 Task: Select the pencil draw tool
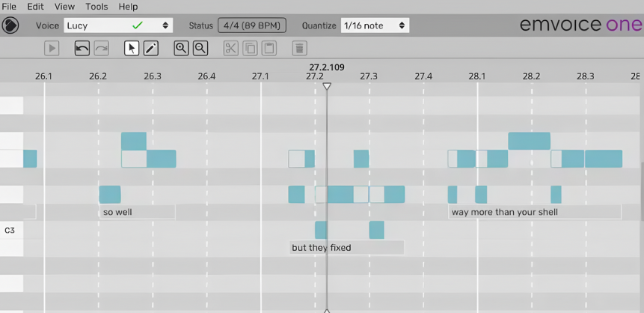click(x=150, y=49)
